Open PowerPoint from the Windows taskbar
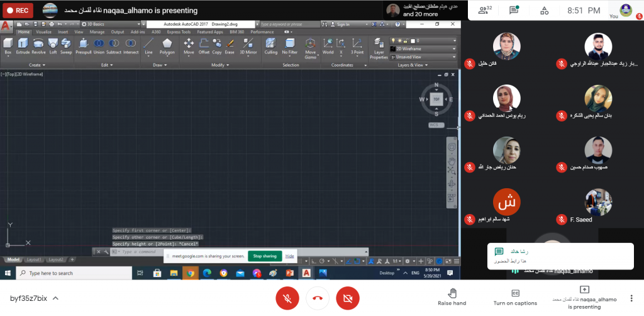 click(289, 273)
